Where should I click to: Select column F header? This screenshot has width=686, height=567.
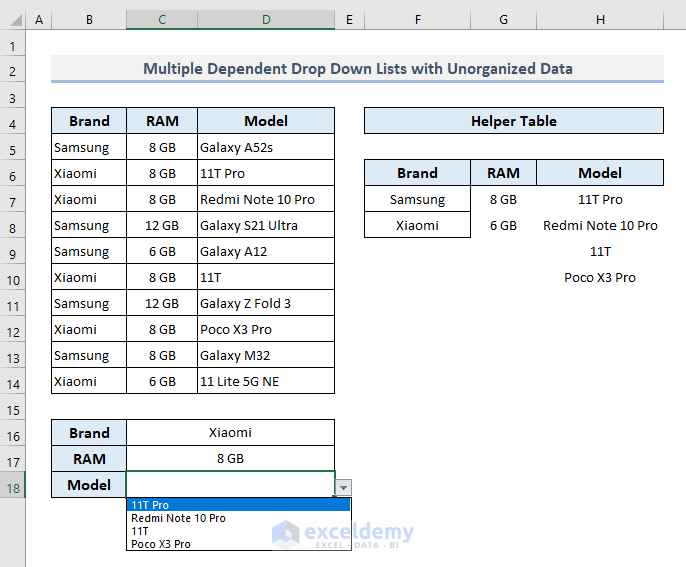pyautogui.click(x=417, y=19)
